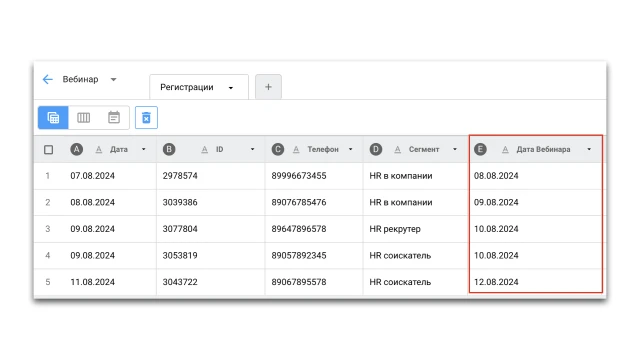Image resolution: width=640 pixels, height=360 pixels.
Task: Click column C letter badge
Action: 278,149
